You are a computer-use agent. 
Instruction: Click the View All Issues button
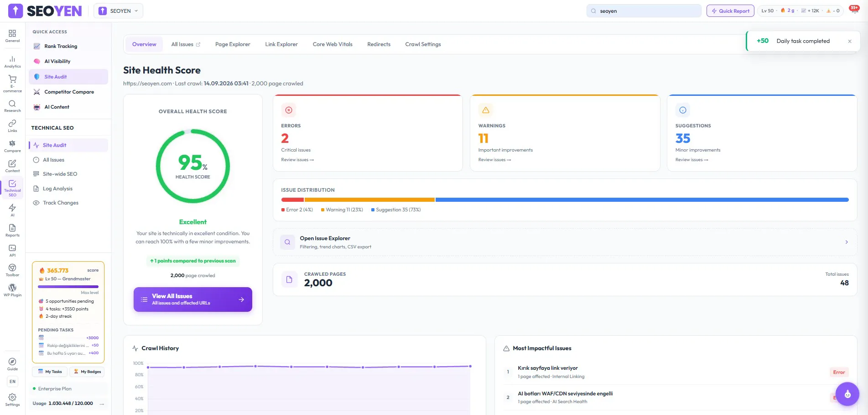[193, 299]
